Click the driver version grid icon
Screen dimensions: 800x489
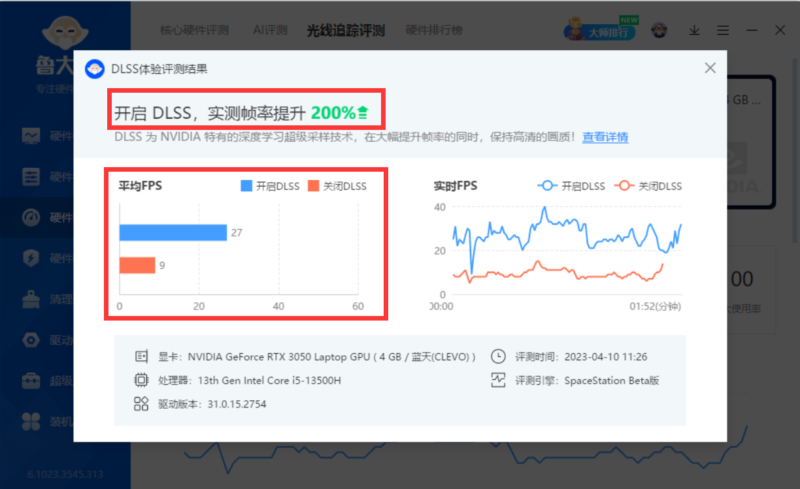pos(141,404)
